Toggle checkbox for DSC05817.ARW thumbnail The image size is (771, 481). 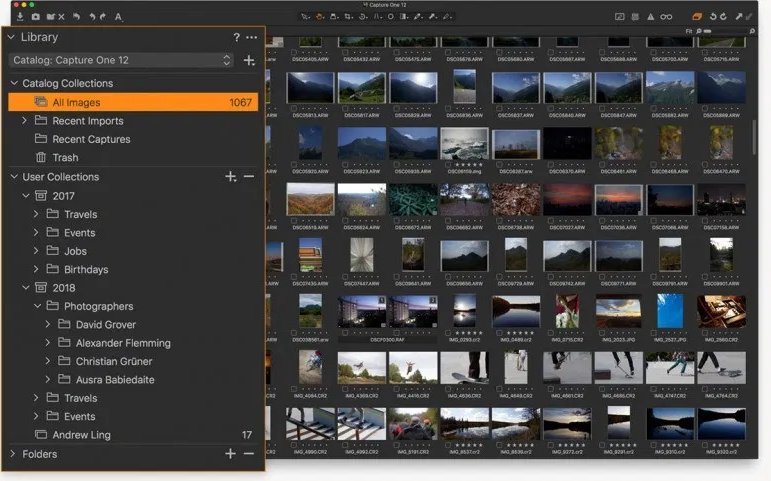pos(345,109)
